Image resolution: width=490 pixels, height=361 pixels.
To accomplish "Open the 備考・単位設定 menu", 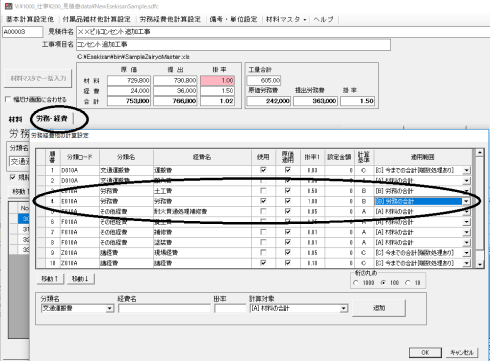I will (x=233, y=19).
